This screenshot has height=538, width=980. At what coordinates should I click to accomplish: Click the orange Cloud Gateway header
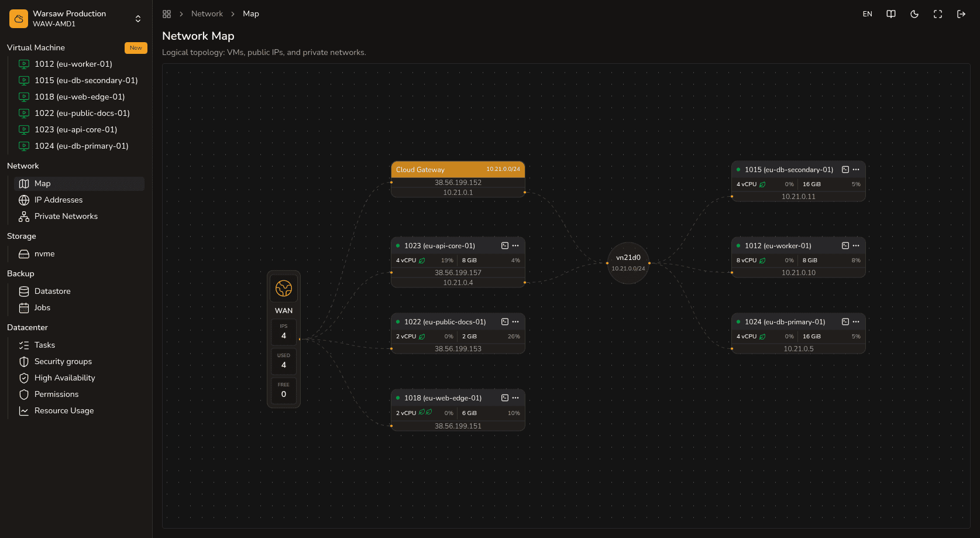(458, 170)
